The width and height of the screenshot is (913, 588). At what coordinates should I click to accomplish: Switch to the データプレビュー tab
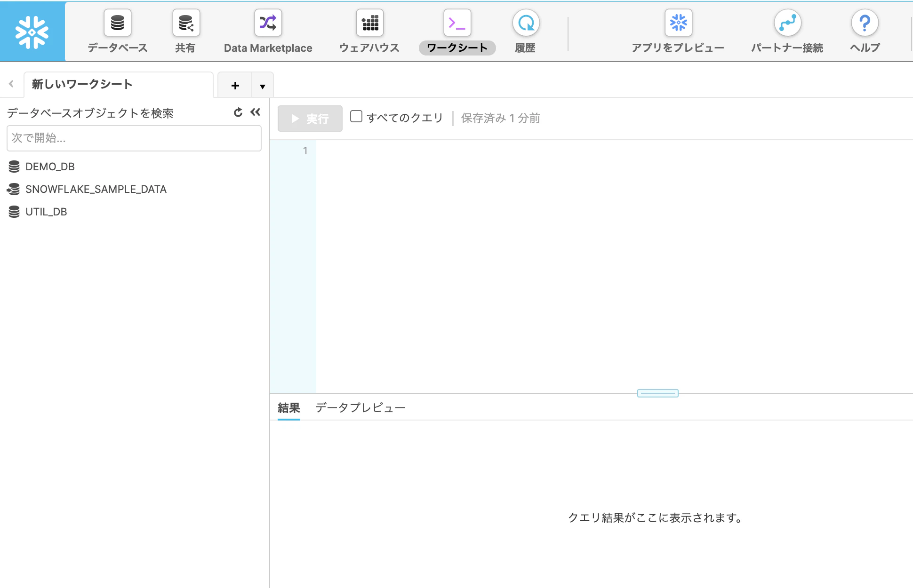(360, 408)
